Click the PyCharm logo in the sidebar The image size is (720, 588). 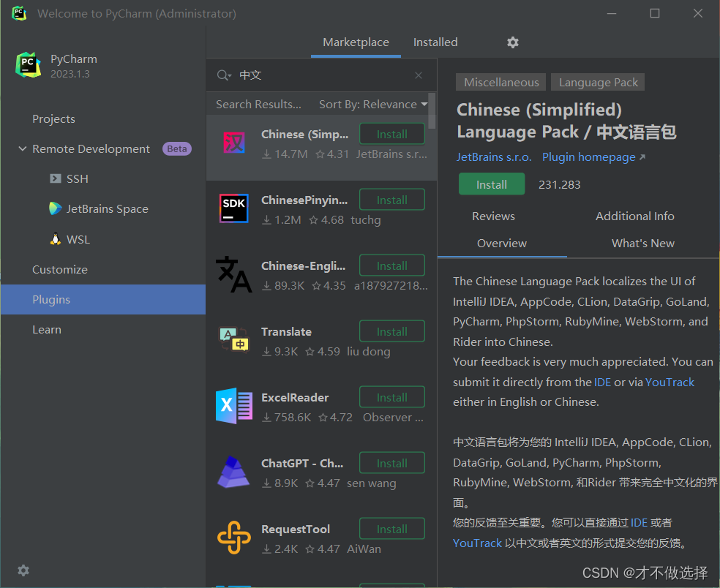pos(28,64)
